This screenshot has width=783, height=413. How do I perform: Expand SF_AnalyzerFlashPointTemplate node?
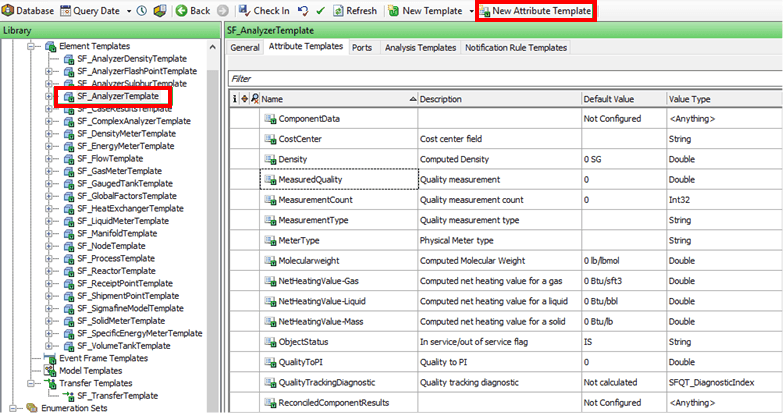49,71
